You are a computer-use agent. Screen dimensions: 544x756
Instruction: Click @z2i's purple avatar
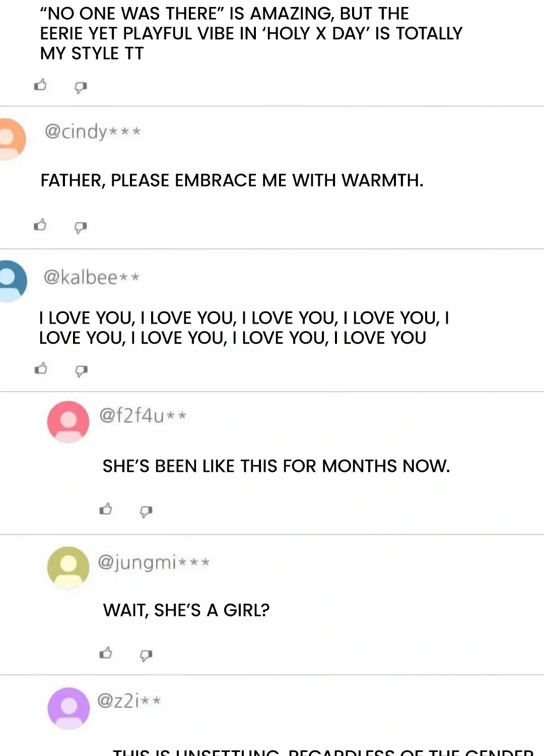pyautogui.click(x=69, y=708)
